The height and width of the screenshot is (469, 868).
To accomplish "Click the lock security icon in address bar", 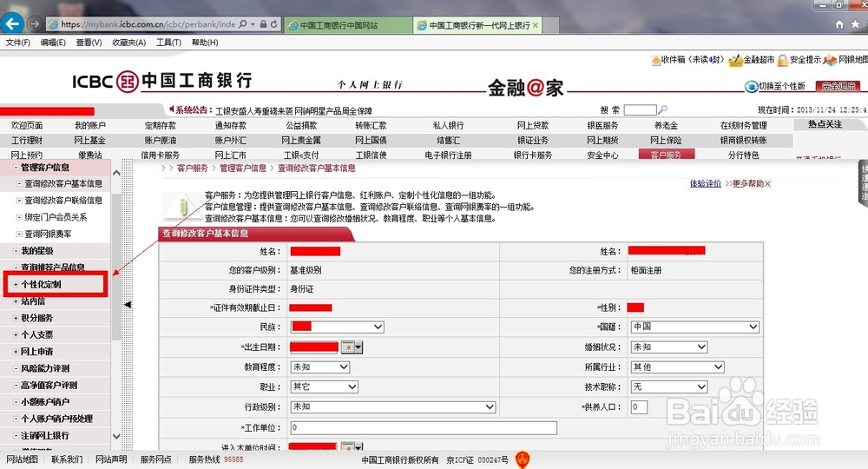I will click(x=264, y=24).
